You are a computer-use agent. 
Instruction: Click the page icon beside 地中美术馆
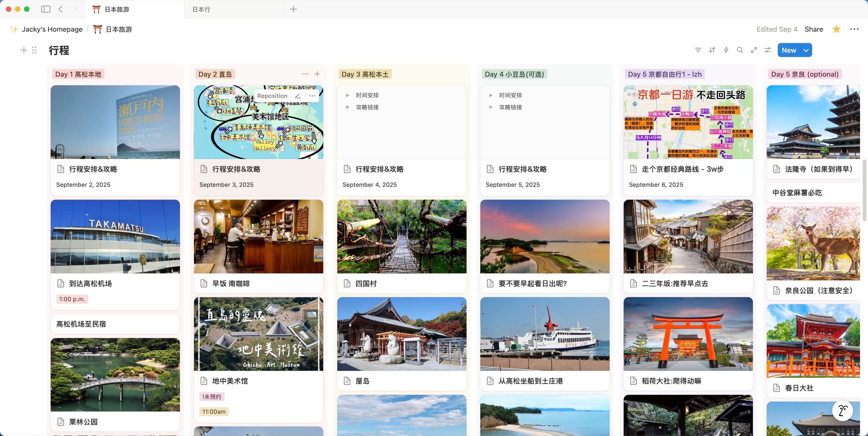pos(204,381)
